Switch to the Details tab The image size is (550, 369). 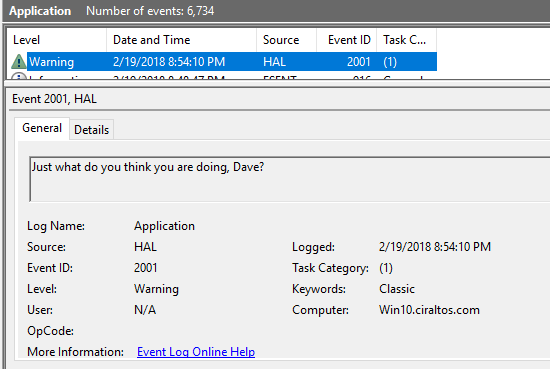(92, 130)
